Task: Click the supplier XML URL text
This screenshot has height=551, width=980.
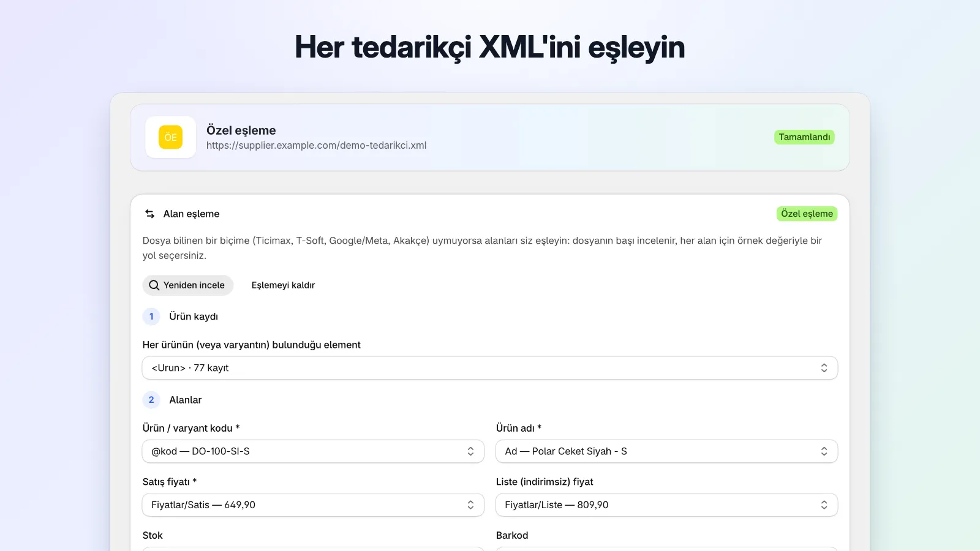Action: (x=316, y=146)
